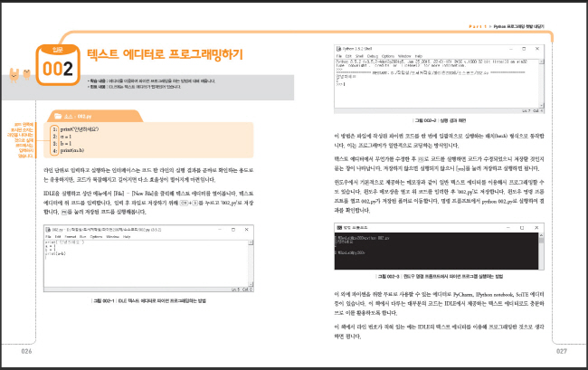Open Run menu in IDLE editor window
The image size is (588, 370).
(83, 236)
